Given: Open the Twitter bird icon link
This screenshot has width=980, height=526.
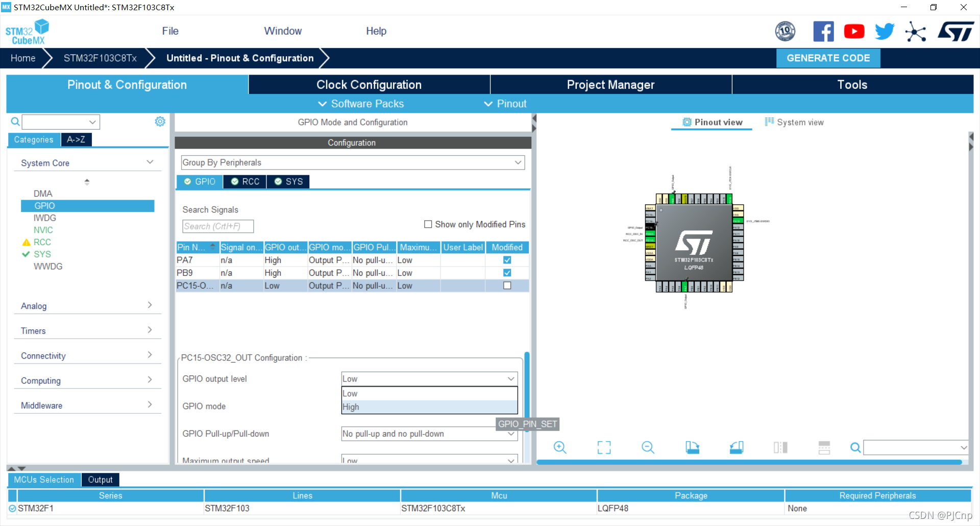Looking at the screenshot, I should [x=885, y=31].
